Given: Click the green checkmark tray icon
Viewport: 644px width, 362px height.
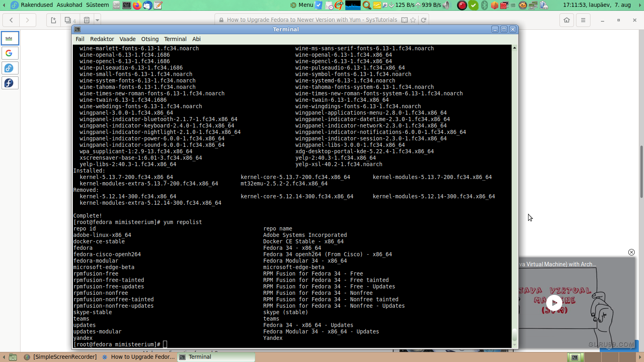Looking at the screenshot, I should click(474, 5).
